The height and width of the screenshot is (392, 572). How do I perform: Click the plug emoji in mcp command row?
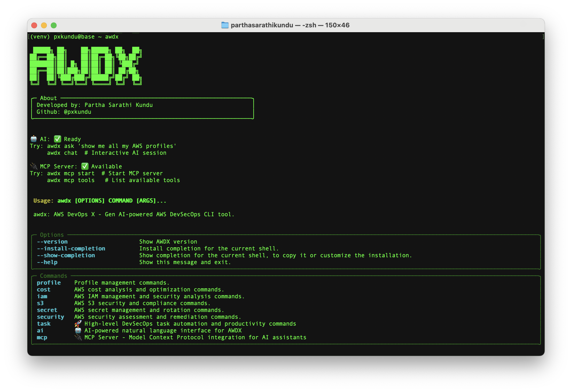(x=78, y=337)
